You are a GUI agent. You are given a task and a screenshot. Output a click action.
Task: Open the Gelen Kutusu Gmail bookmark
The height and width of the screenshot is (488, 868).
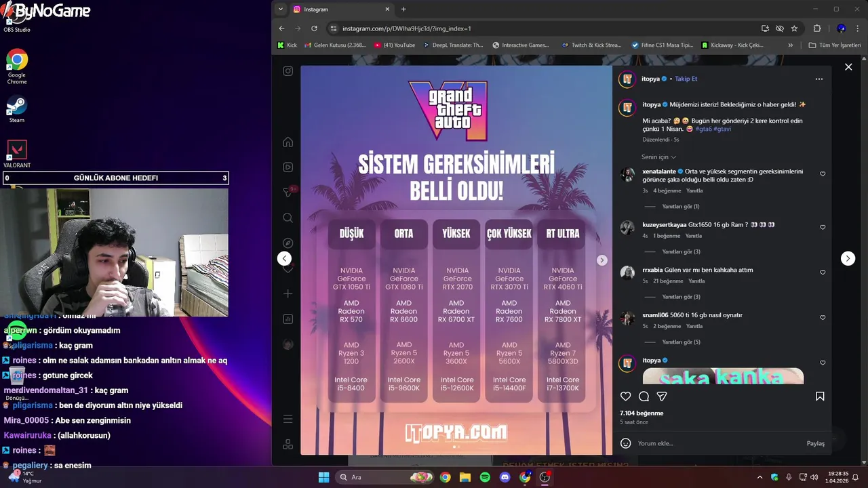point(335,45)
